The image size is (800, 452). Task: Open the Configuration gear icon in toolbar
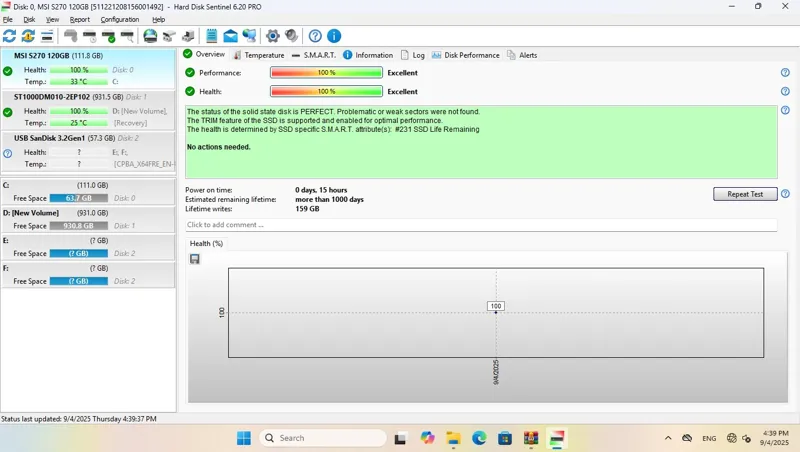click(x=272, y=36)
